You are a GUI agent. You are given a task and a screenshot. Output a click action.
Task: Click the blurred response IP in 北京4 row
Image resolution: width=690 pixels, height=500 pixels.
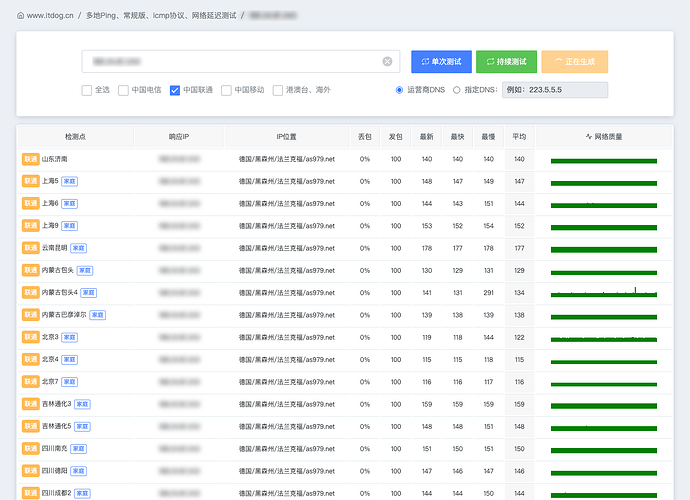180,360
